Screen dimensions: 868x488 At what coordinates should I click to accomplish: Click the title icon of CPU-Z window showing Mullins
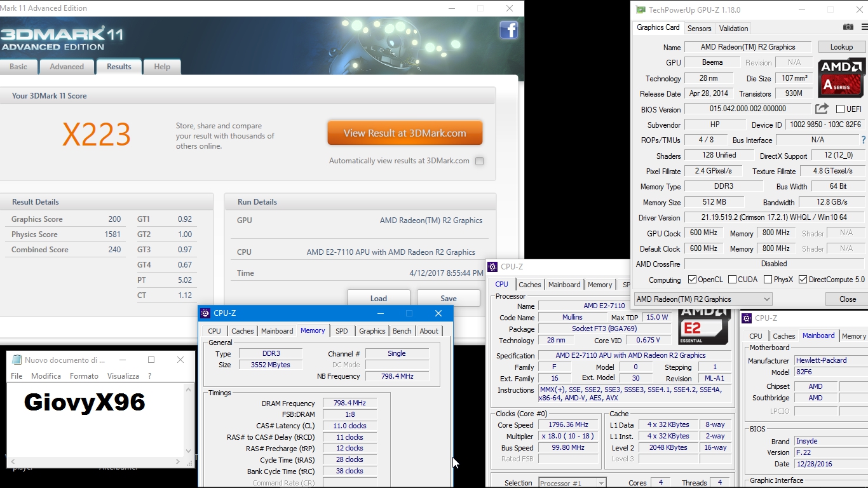tap(492, 267)
